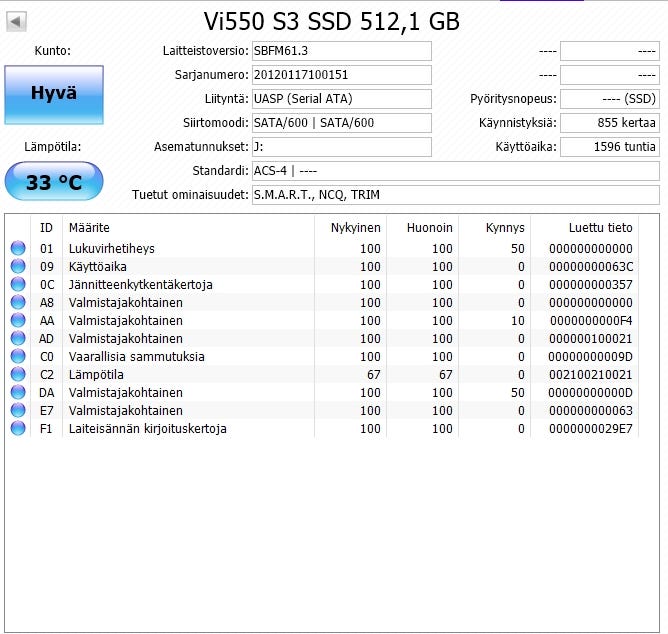Click the Valmistajakohtainen name in row E7
Image resolution: width=668 pixels, height=634 pixels.
click(x=126, y=411)
